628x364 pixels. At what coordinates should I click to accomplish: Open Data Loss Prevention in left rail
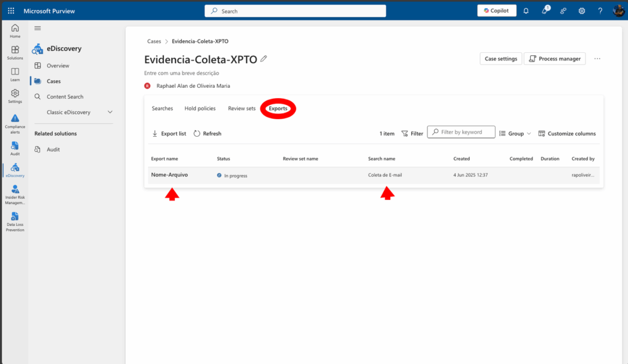(x=15, y=222)
